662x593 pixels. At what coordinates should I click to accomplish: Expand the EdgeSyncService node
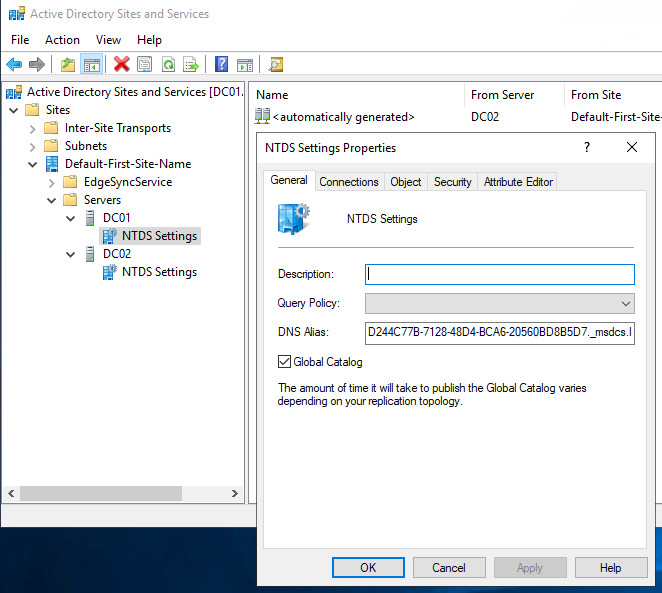pyautogui.click(x=52, y=183)
